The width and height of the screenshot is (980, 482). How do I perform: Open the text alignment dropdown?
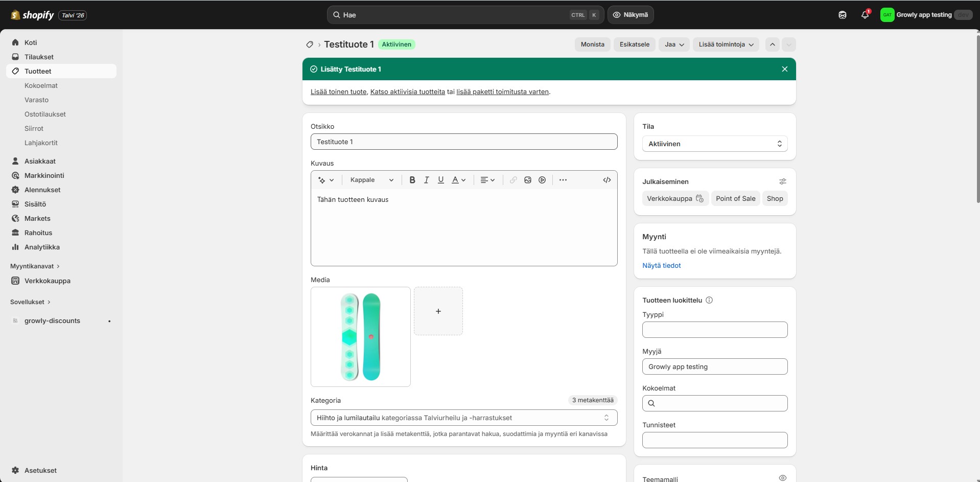click(486, 179)
